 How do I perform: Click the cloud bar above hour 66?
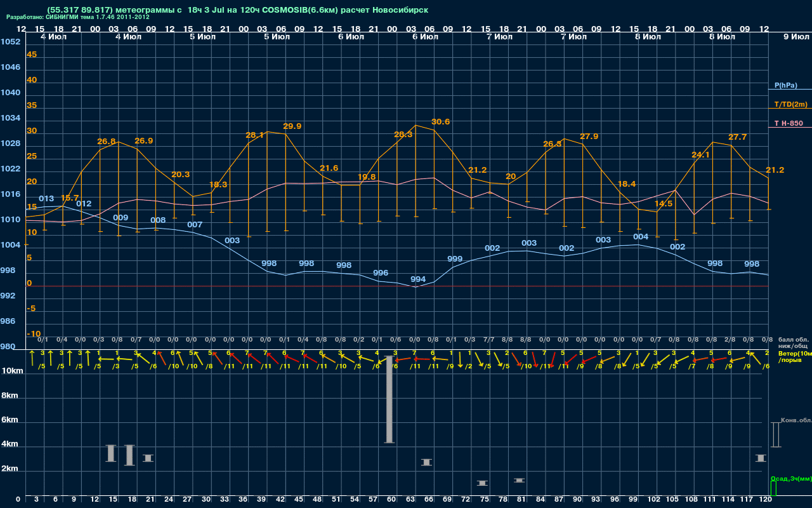pos(426,462)
